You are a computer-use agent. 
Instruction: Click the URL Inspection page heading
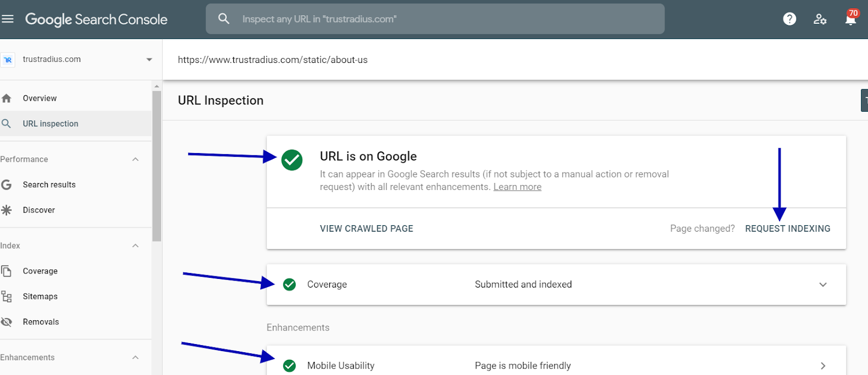click(x=221, y=100)
